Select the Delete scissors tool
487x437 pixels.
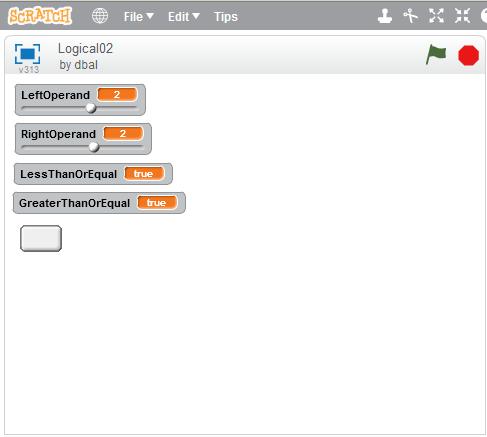pyautogui.click(x=410, y=16)
